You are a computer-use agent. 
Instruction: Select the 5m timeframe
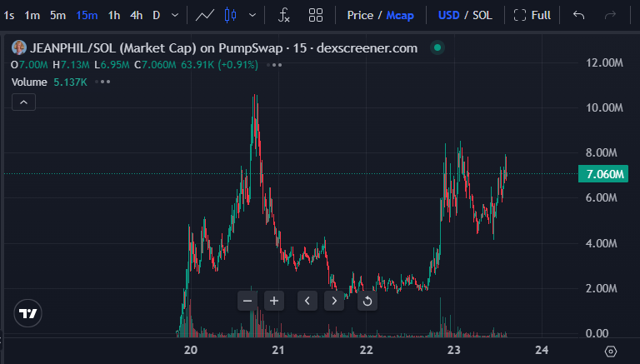[x=58, y=16]
